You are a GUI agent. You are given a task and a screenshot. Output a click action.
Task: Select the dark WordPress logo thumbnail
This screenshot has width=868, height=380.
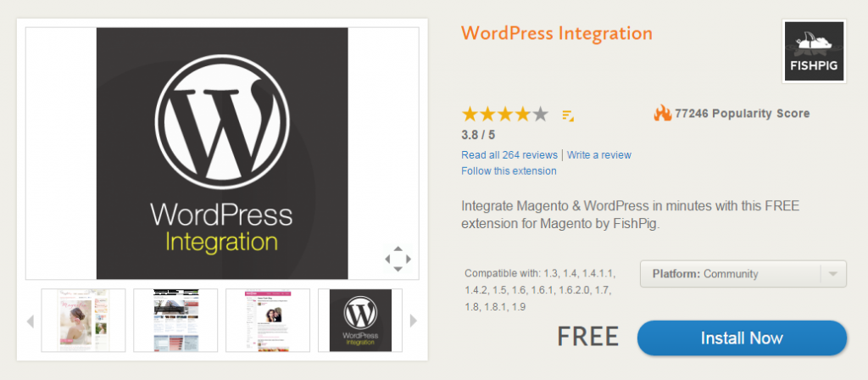tap(360, 320)
